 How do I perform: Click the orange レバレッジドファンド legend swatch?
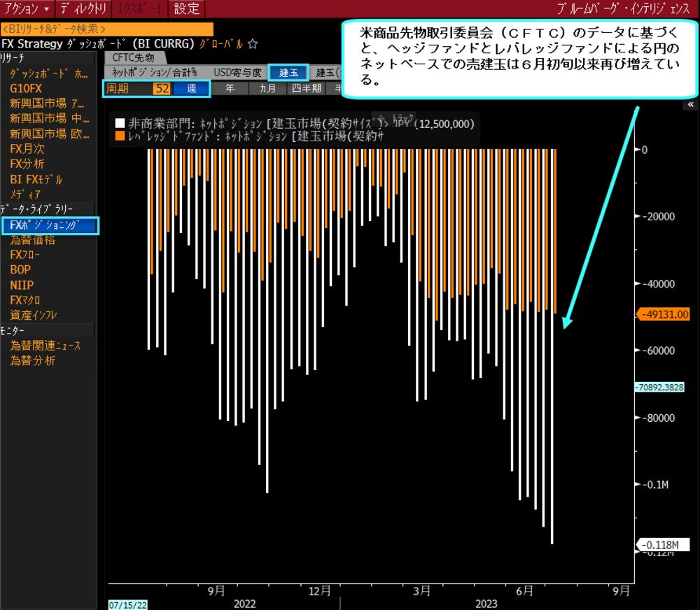tap(120, 136)
